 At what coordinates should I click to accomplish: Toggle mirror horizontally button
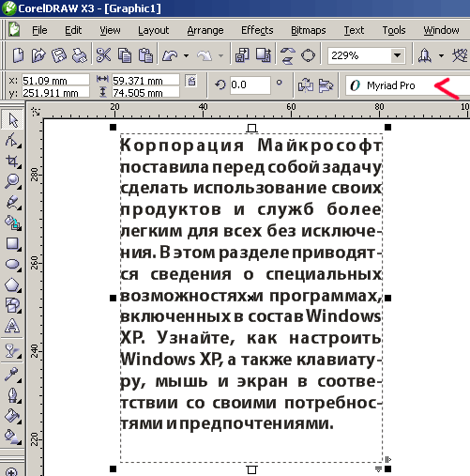(305, 85)
